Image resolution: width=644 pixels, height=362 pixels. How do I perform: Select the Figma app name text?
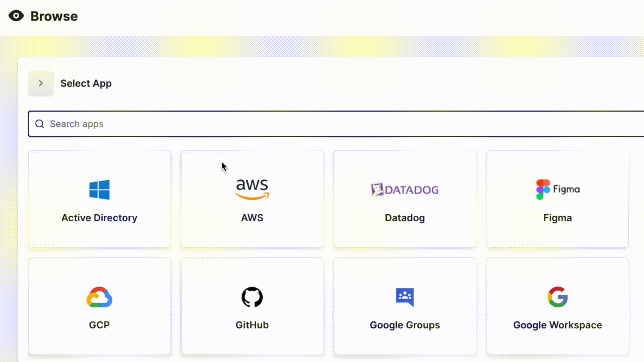point(557,218)
